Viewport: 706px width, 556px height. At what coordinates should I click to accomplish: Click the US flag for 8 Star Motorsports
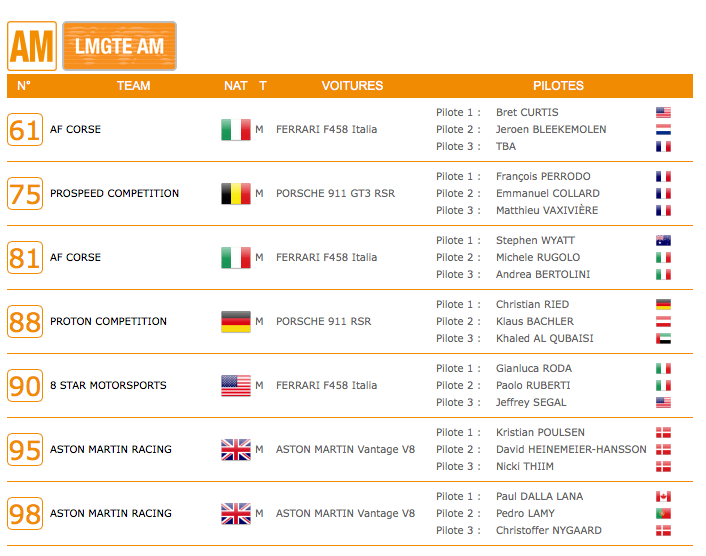[x=236, y=385]
